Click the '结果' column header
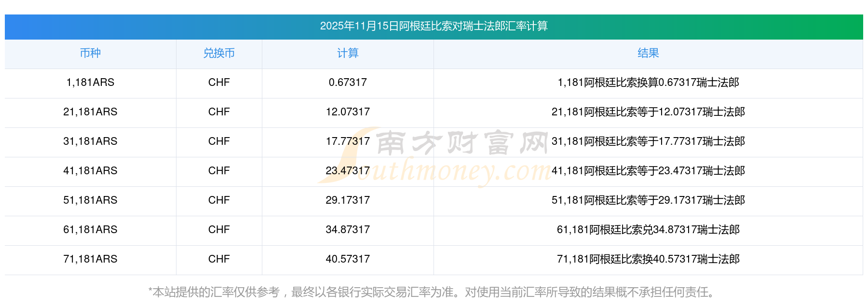The width and height of the screenshot is (868, 307). point(648,53)
